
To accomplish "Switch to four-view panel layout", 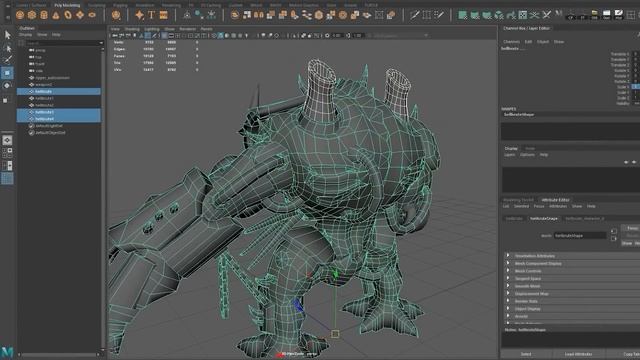I will (7, 153).
